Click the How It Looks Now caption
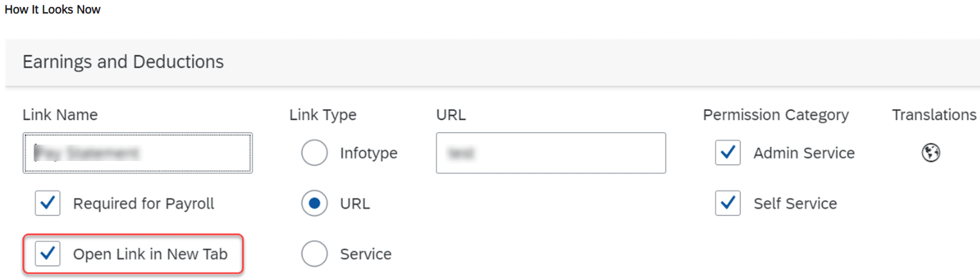This screenshot has width=980, height=279. click(53, 10)
